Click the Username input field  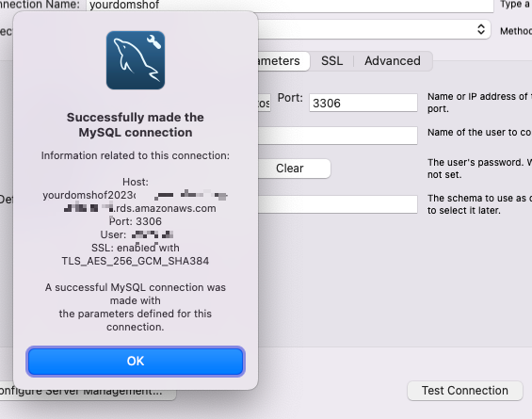coord(338,136)
